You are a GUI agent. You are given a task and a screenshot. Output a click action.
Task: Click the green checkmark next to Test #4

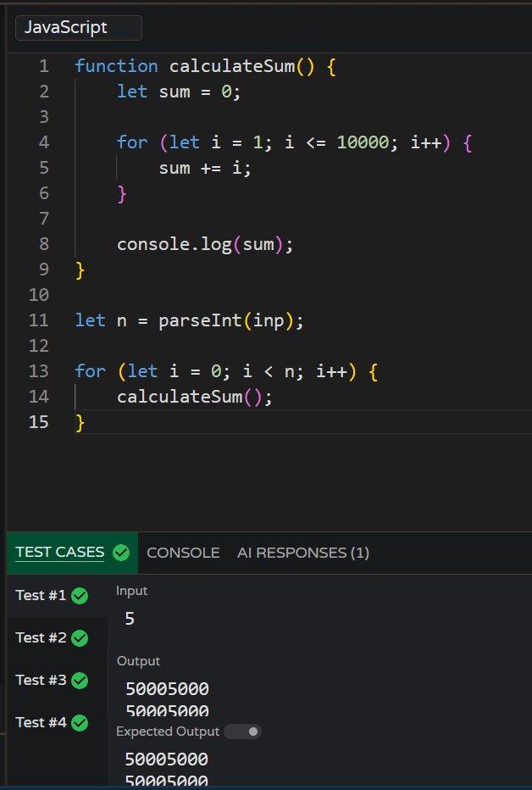[x=80, y=723]
